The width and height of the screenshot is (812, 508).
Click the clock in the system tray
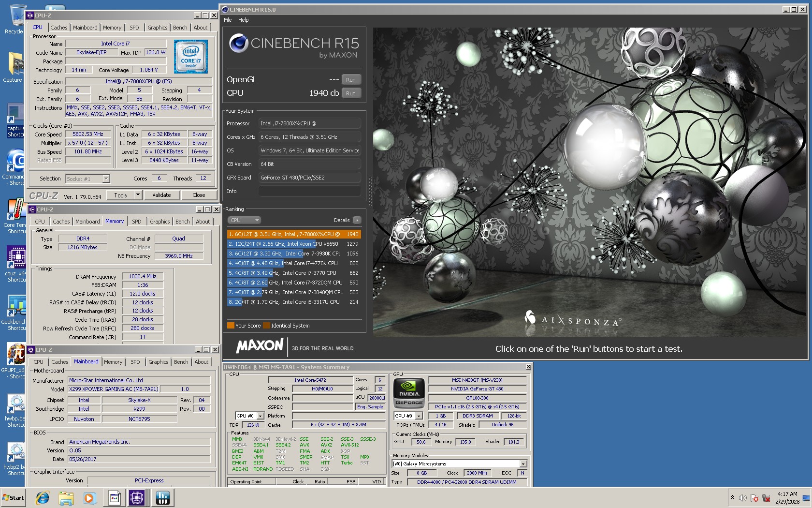(787, 498)
